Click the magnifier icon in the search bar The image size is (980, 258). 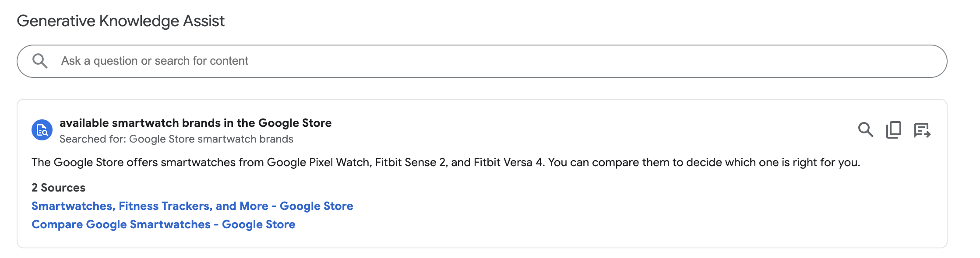(40, 61)
